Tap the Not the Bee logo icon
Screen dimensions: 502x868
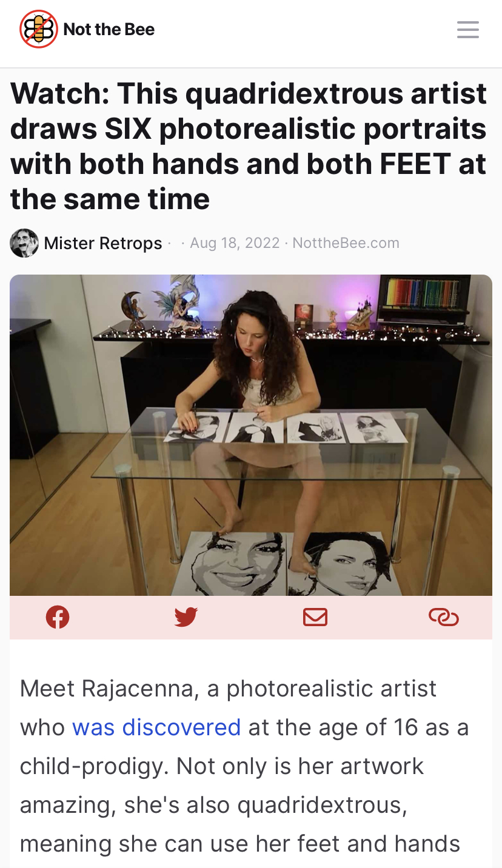point(39,29)
